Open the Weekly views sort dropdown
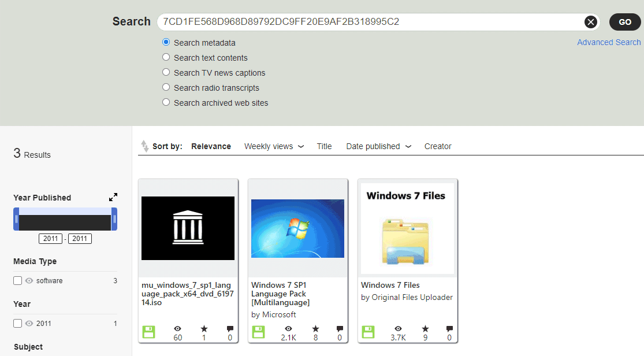644x356 pixels. [x=274, y=146]
